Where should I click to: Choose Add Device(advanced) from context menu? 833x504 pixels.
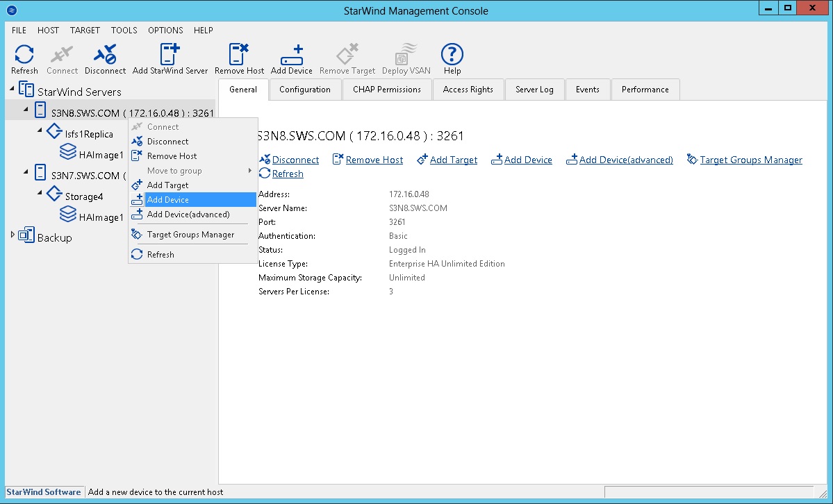pyautogui.click(x=193, y=214)
